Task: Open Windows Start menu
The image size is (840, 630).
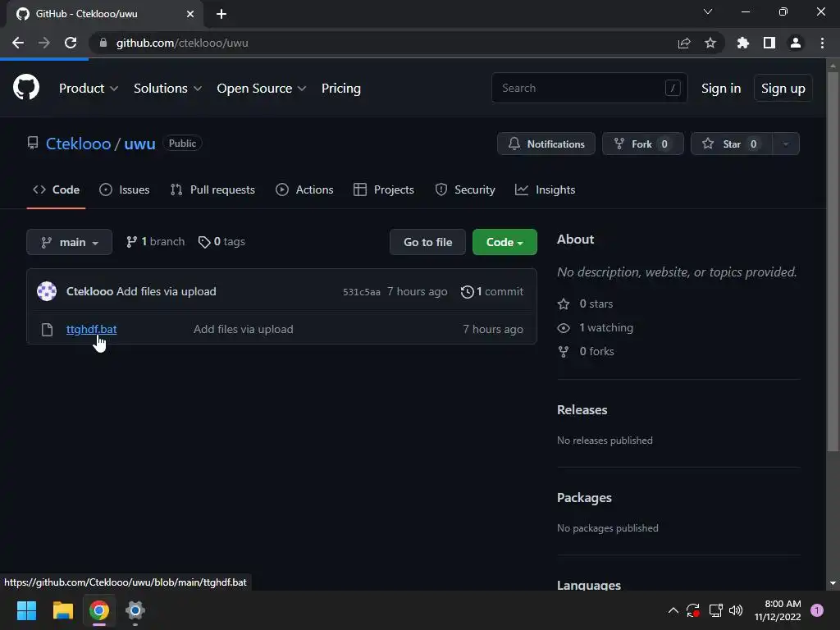Action: tap(26, 610)
